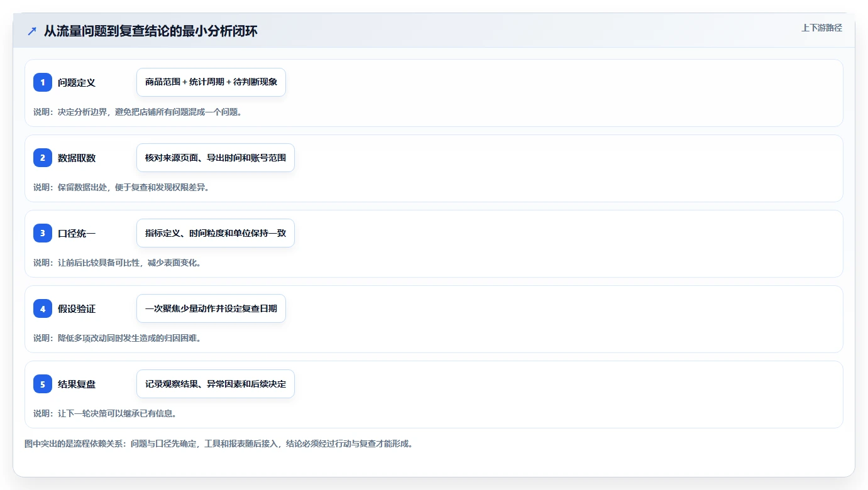Select the 数据取数 step label
The height and width of the screenshot is (490, 868).
77,158
